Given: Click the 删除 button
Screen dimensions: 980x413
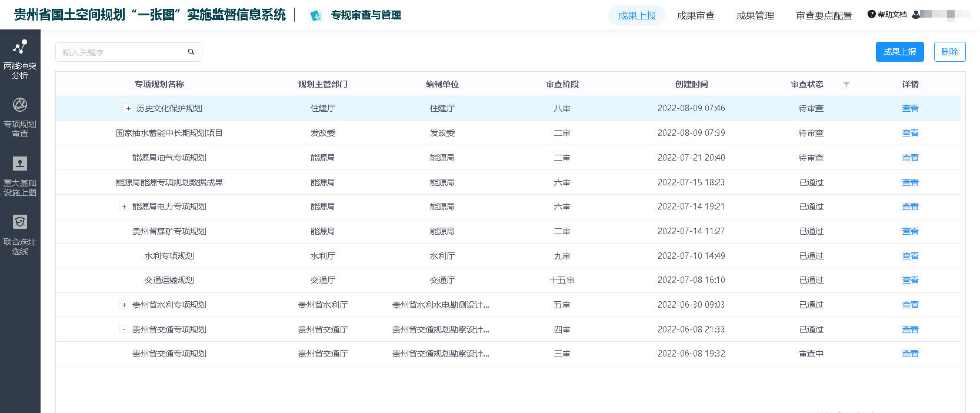Looking at the screenshot, I should point(949,52).
